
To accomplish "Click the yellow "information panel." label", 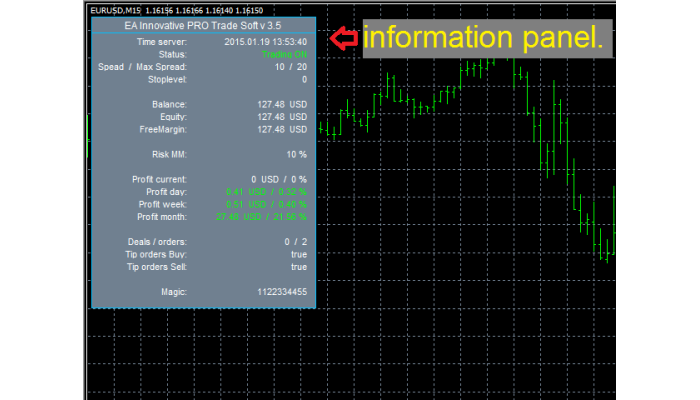I will tap(483, 38).
